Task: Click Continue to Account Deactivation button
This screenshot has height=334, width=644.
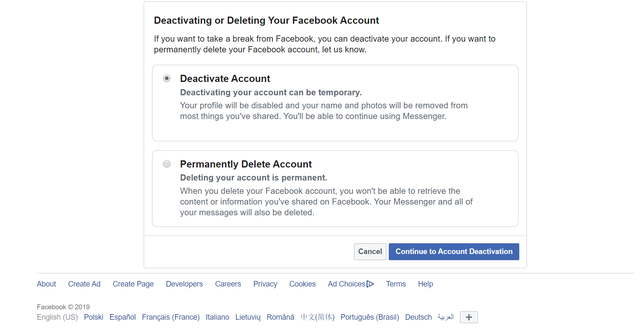Action: [454, 252]
